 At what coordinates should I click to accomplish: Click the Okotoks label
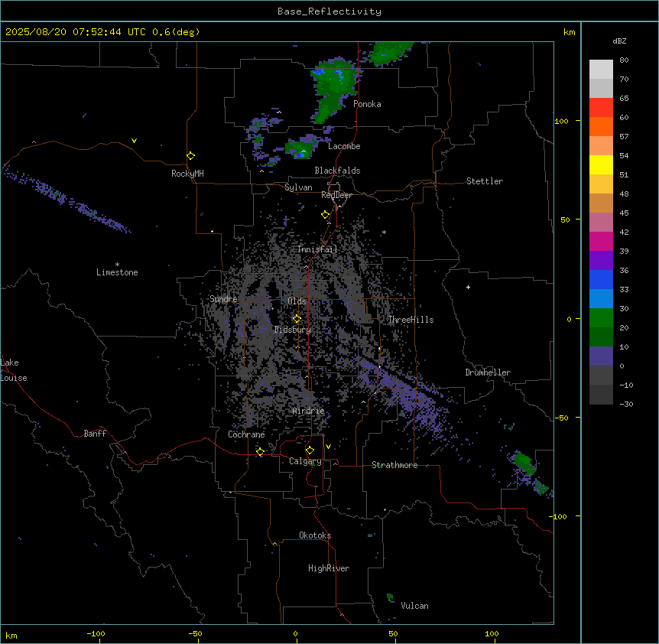click(x=315, y=535)
